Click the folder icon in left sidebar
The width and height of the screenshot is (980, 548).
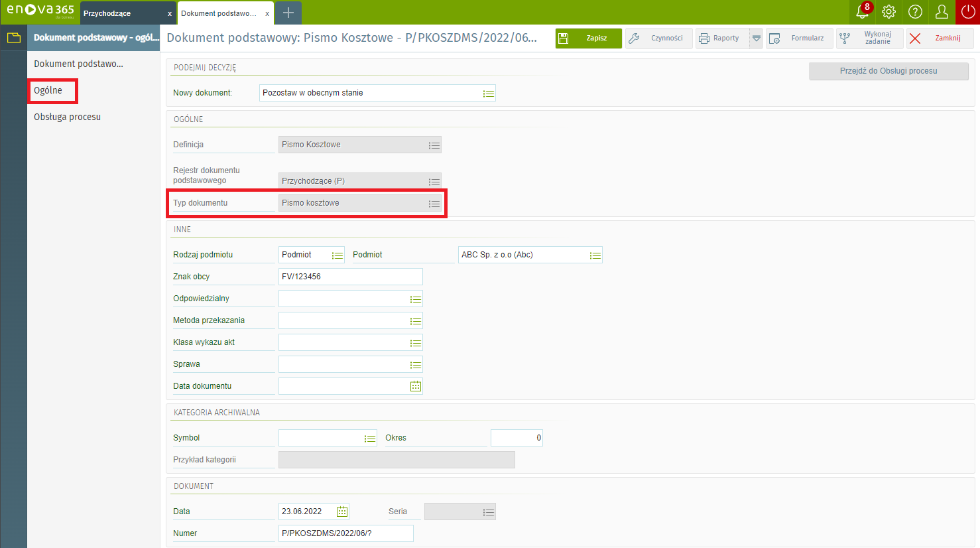point(14,38)
